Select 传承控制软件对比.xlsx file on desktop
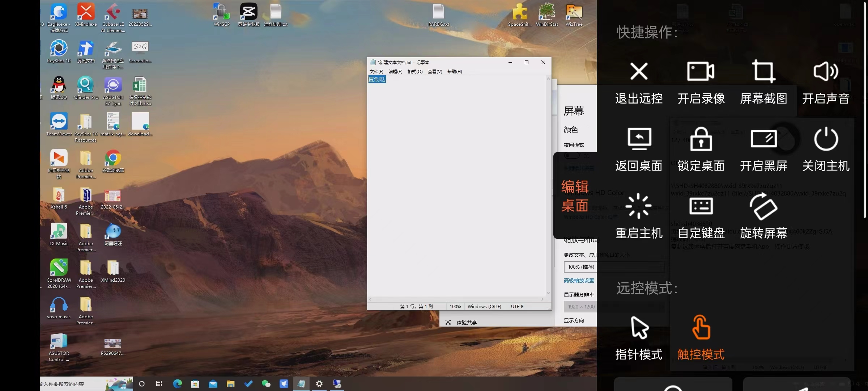The image size is (868, 391). [x=140, y=91]
